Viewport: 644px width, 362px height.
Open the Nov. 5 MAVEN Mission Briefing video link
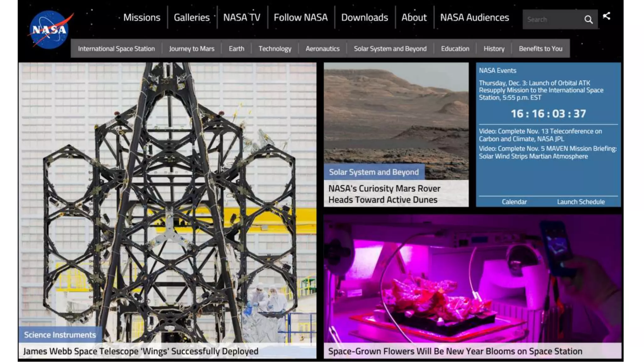[x=547, y=152]
